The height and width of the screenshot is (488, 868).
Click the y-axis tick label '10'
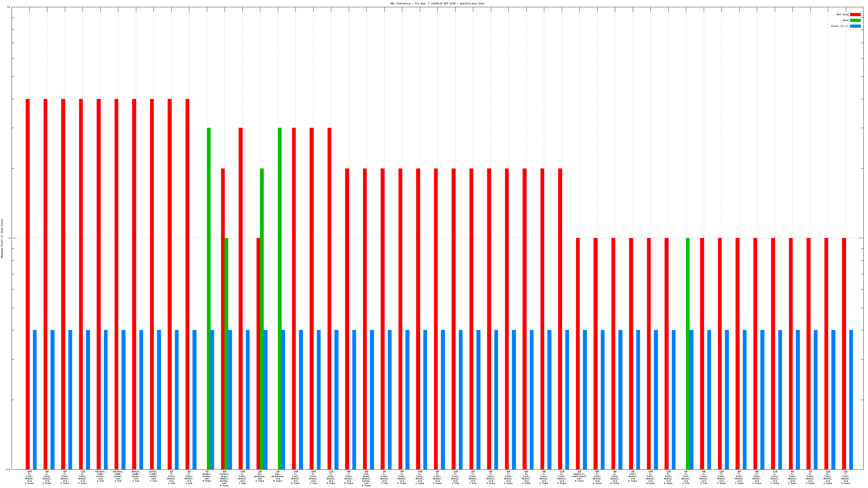click(x=8, y=7)
